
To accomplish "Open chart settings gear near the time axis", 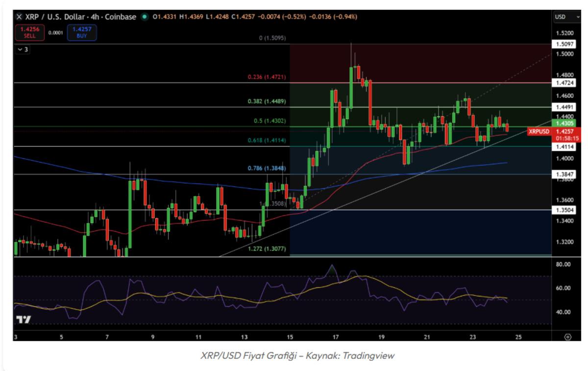I will pyautogui.click(x=567, y=337).
